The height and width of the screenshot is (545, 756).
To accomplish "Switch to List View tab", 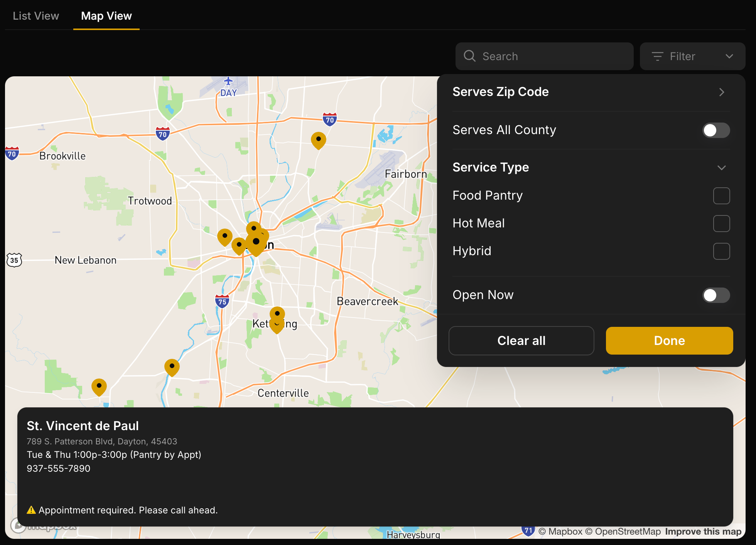I will click(x=36, y=16).
